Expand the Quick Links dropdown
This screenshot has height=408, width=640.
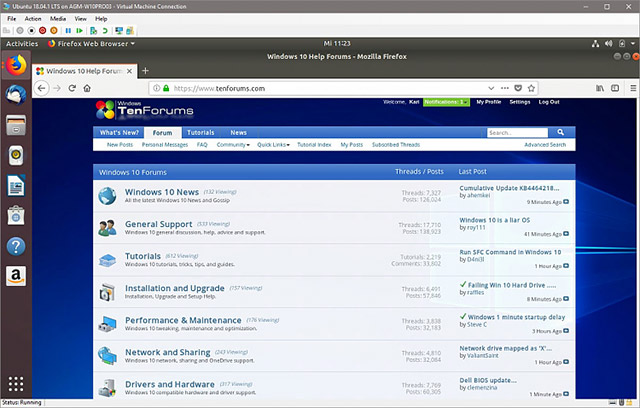click(x=273, y=145)
